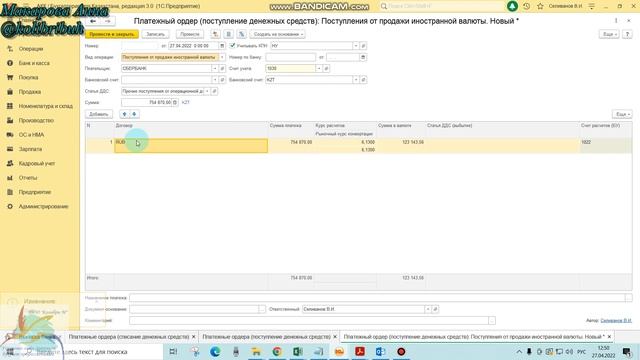Viewport: 640px width, 360px height.
Task: Toggle the Учитывать КПН checkbox
Action: click(x=233, y=45)
